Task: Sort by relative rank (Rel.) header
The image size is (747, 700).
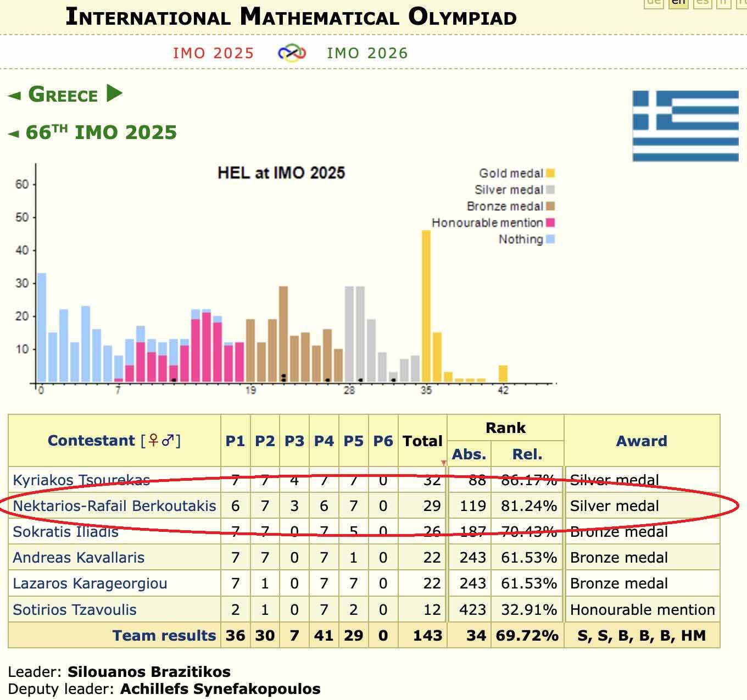Action: pos(527,454)
